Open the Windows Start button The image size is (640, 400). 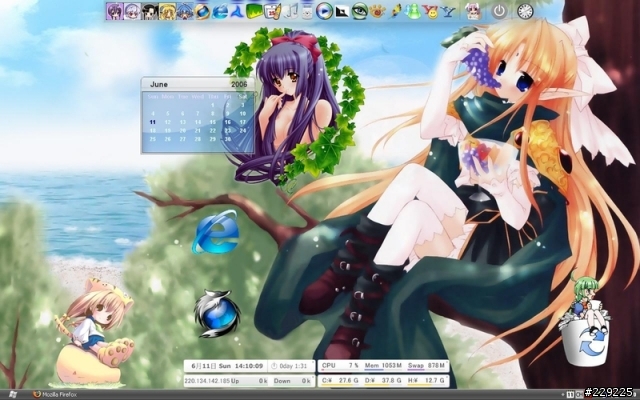coord(13,395)
